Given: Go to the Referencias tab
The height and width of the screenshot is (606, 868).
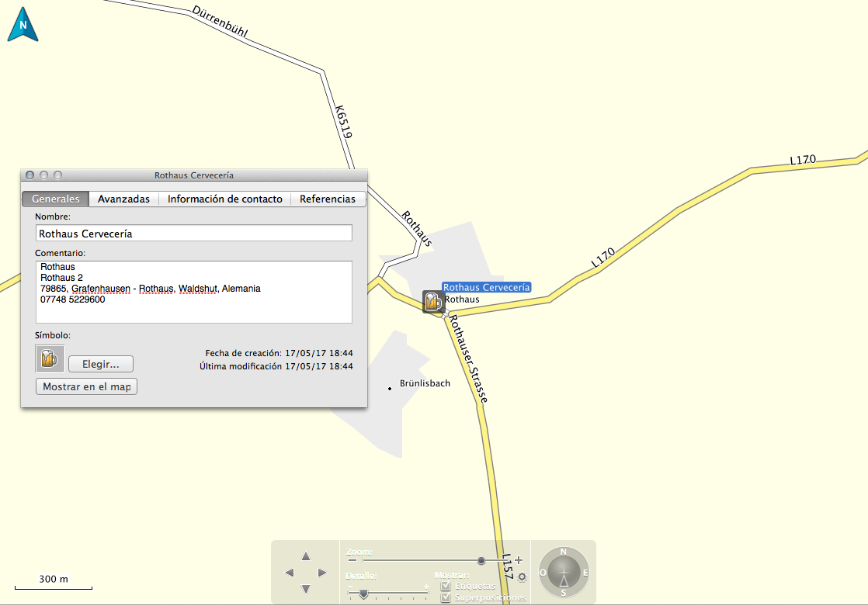Looking at the screenshot, I should pos(327,199).
